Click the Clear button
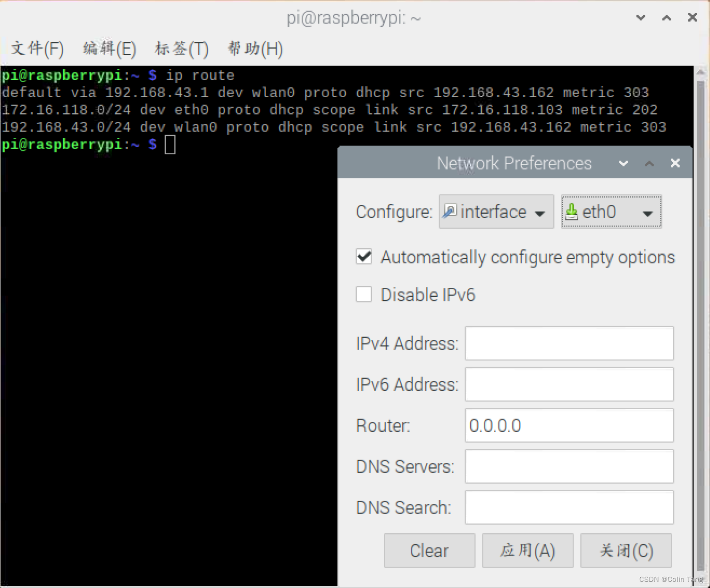Screen dimensions: 710x588 430,550
